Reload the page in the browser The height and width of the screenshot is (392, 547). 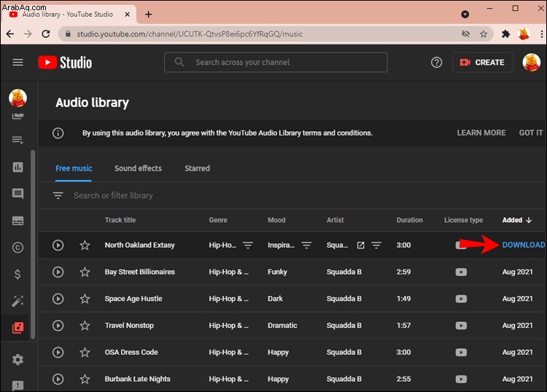click(x=46, y=34)
